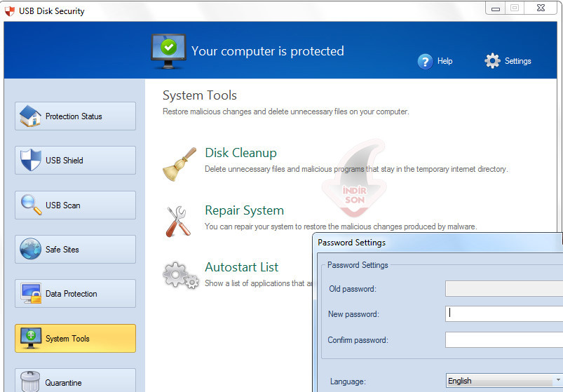Image resolution: width=563 pixels, height=392 pixels.
Task: Click the 'Language:' label
Action: tap(348, 381)
